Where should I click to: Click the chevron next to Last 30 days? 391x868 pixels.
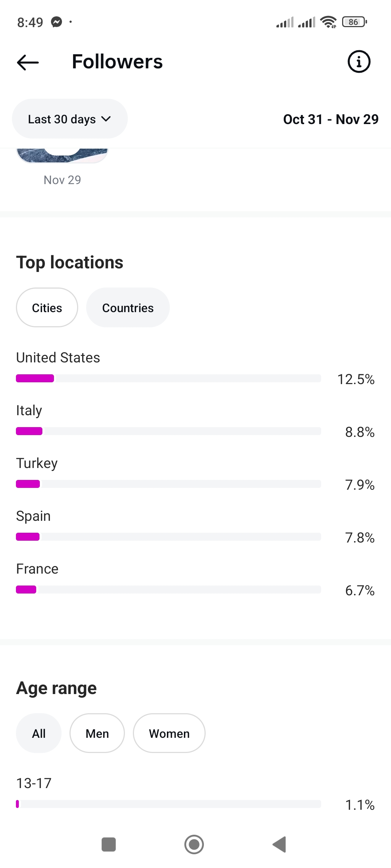[x=106, y=119]
